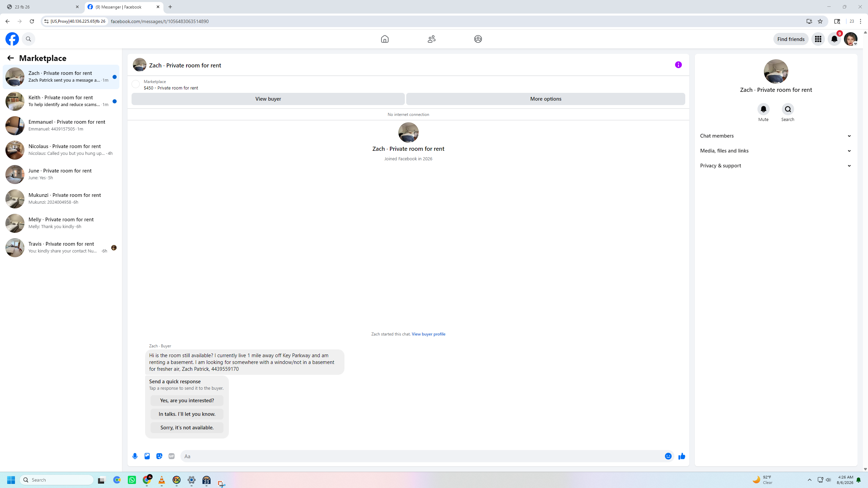Expand Media, files and links section
Viewport: 868px width, 488px height.
[x=776, y=151]
